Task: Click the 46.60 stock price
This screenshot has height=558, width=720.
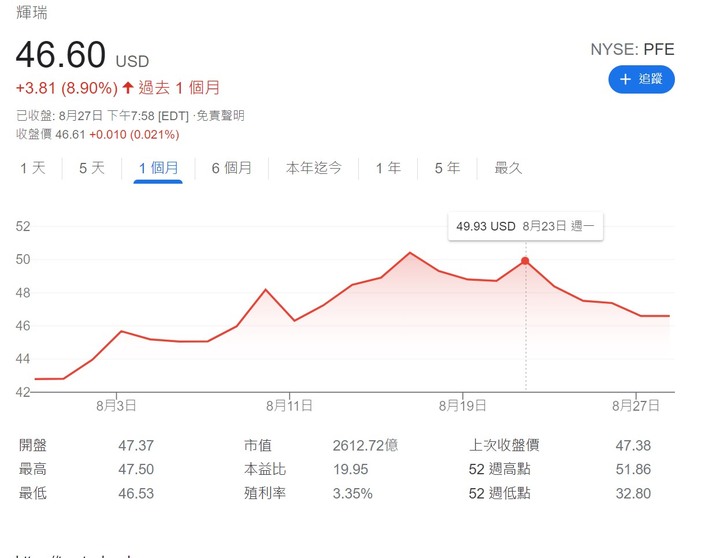Action: click(61, 55)
